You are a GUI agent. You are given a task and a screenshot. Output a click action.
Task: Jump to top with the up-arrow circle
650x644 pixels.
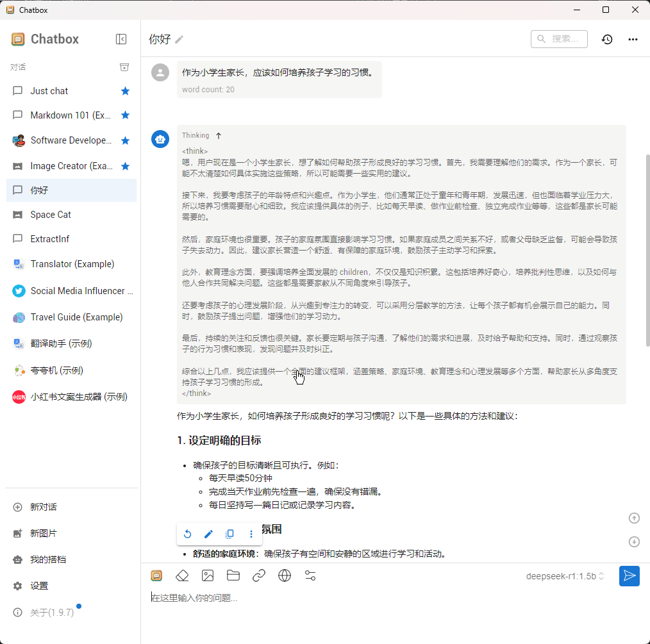(634, 518)
